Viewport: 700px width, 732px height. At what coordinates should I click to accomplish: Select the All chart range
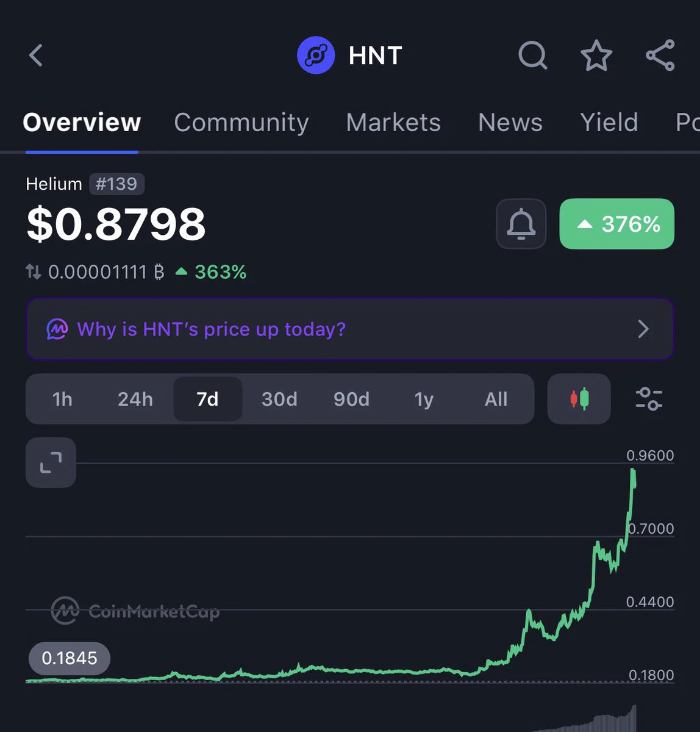(x=496, y=399)
